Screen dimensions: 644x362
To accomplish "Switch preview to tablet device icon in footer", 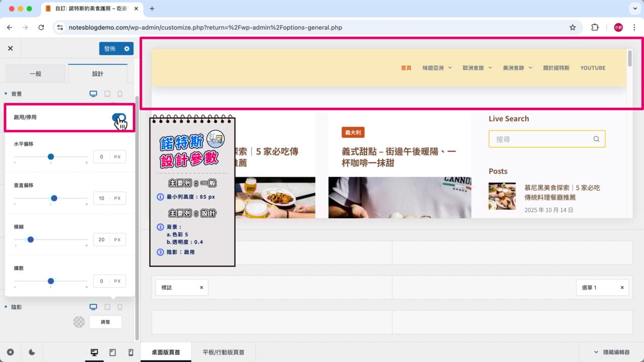I will point(113,352).
